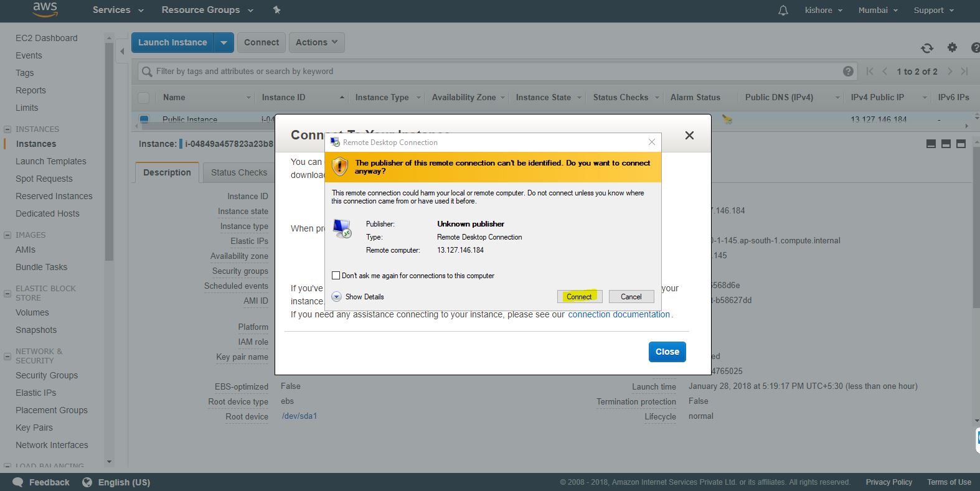Click the filter search input field

(x=492, y=72)
